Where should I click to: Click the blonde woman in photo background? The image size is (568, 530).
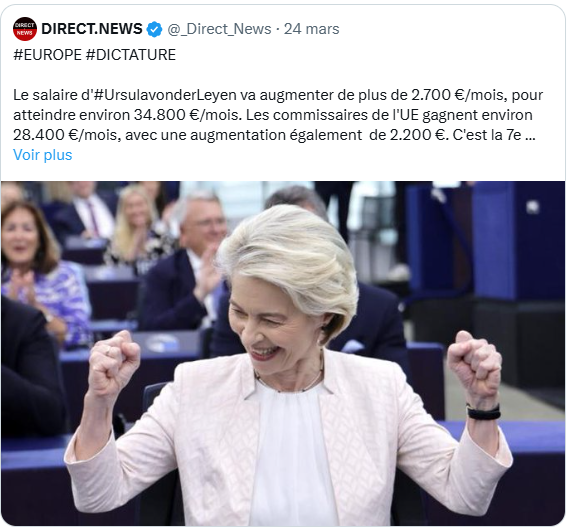pos(136,225)
